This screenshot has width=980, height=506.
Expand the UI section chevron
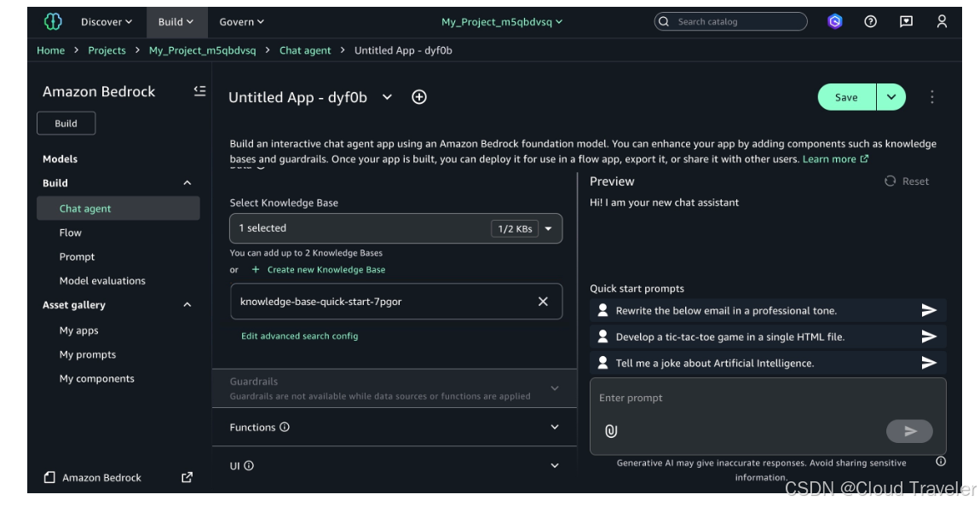point(555,465)
